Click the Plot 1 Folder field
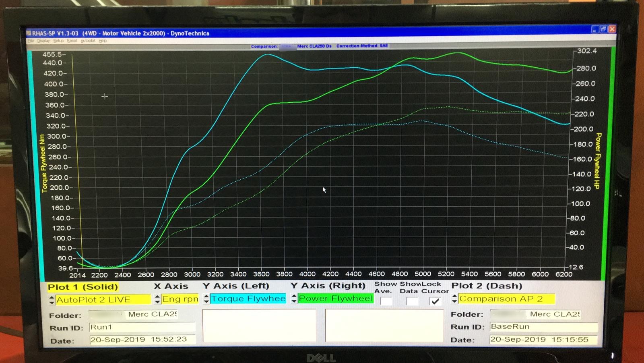 (133, 314)
